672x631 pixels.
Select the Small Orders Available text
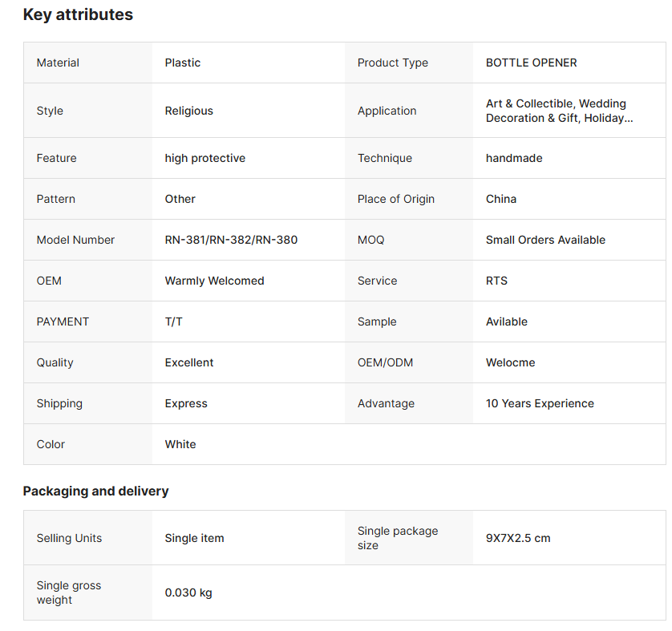[545, 240]
